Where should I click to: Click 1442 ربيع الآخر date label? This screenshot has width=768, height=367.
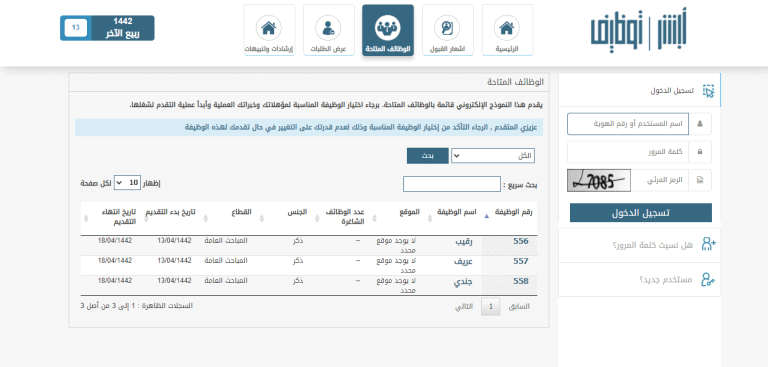click(x=122, y=28)
